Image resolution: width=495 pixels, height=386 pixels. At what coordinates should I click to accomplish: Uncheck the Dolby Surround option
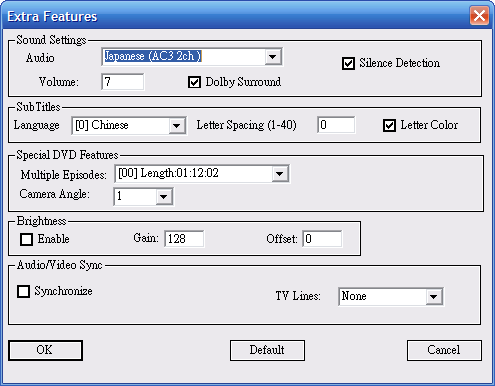194,82
